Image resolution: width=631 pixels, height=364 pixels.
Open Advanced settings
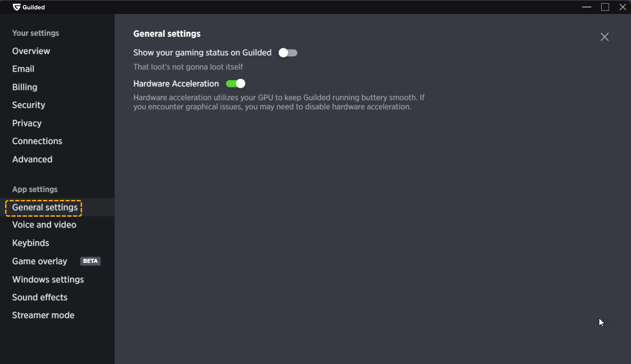32,159
